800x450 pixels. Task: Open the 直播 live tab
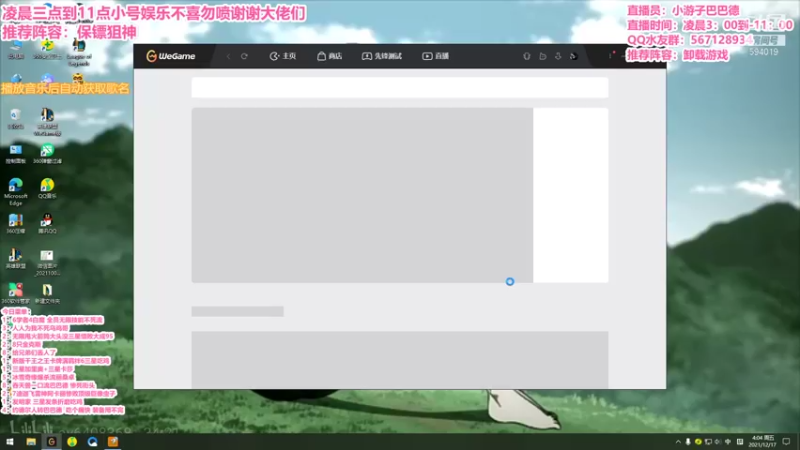pos(435,56)
